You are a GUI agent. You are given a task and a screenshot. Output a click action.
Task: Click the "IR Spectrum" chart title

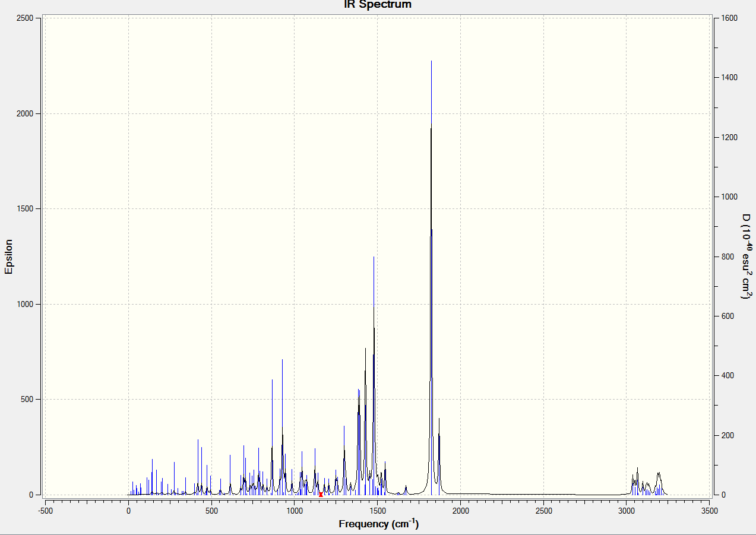point(378,5)
